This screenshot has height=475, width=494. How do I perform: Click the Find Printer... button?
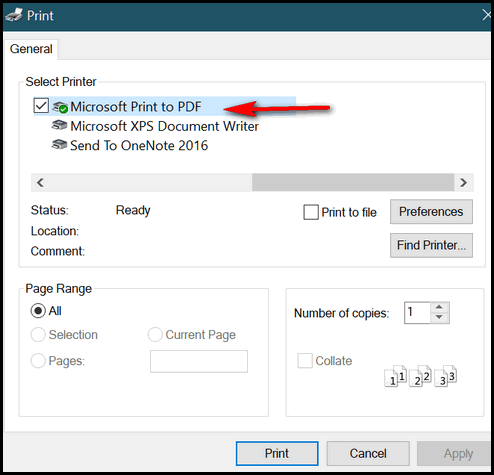click(x=431, y=245)
